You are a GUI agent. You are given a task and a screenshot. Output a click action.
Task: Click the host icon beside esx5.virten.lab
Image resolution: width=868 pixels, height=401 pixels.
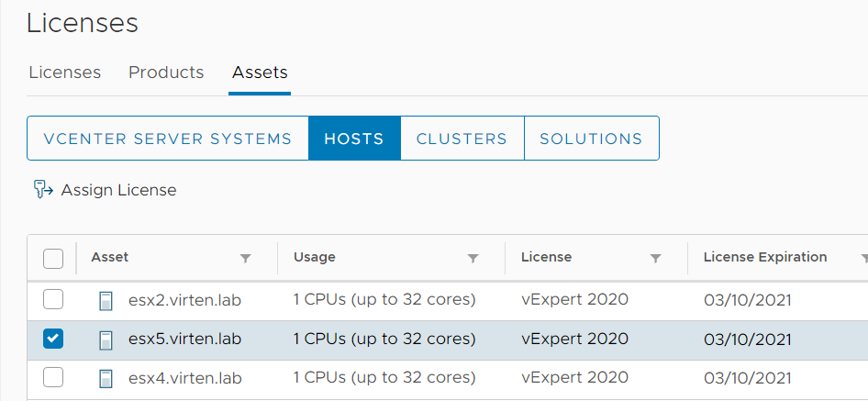tap(106, 340)
